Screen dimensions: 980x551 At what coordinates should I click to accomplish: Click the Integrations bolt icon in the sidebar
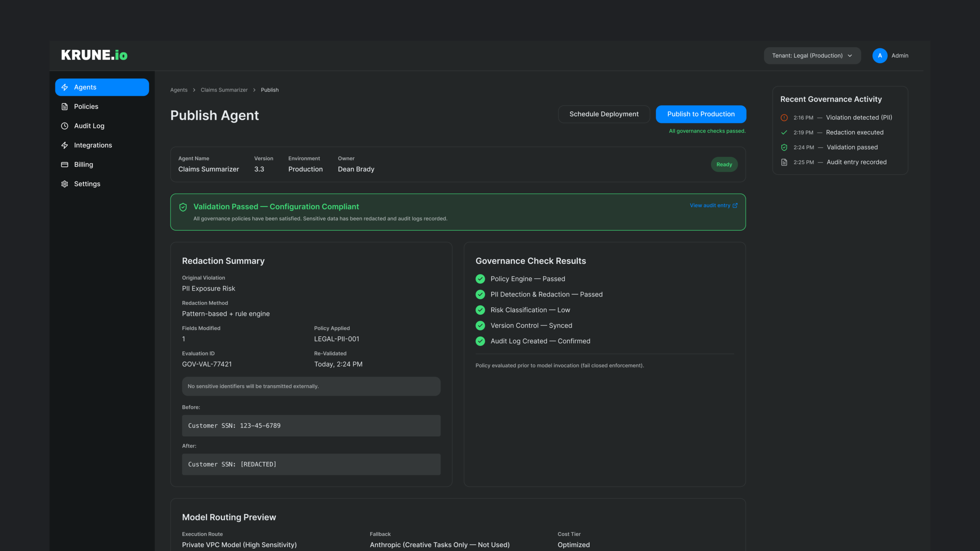(65, 145)
